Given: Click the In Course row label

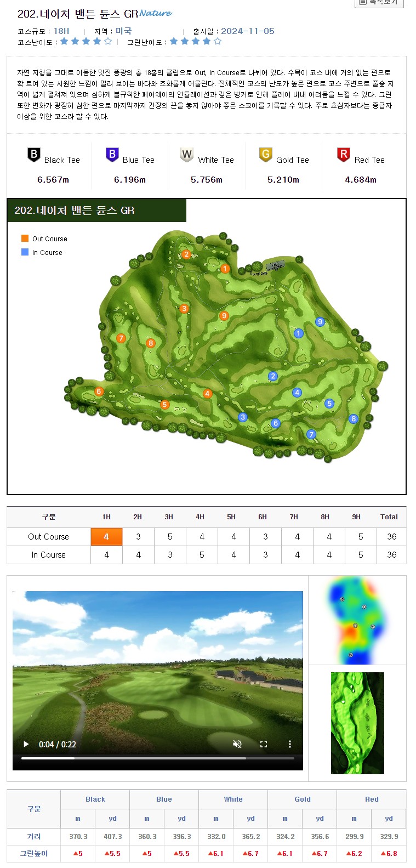Looking at the screenshot, I should pyautogui.click(x=48, y=555).
